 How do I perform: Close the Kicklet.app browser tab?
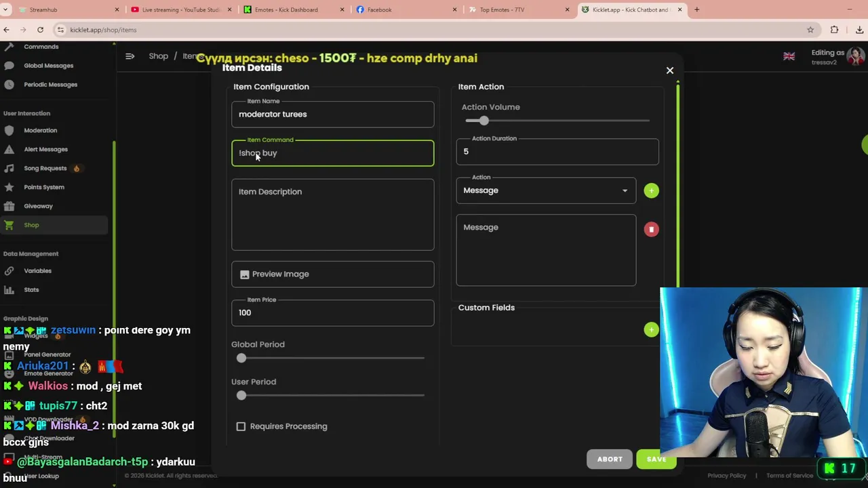pos(679,9)
